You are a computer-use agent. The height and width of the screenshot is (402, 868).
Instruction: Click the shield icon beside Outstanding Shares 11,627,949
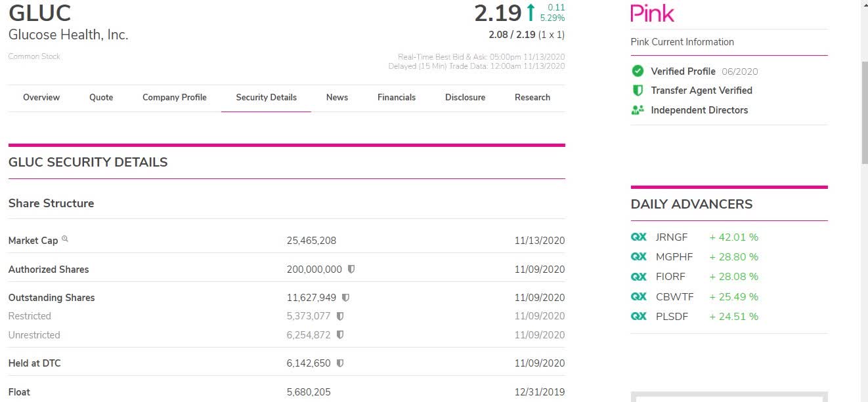[345, 298]
